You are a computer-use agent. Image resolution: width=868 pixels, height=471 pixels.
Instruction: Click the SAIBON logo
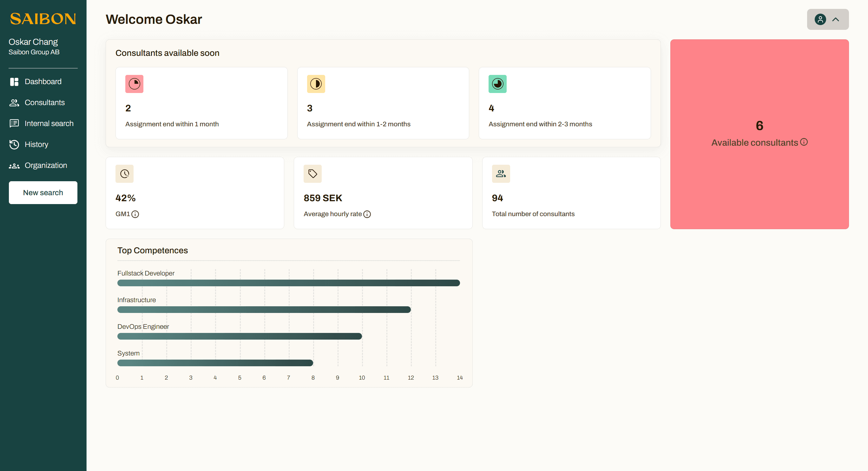(43, 19)
